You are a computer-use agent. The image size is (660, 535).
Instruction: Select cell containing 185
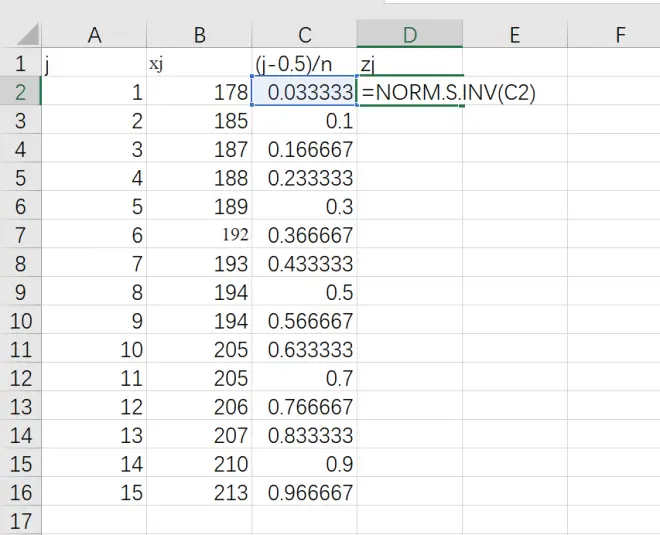click(x=200, y=120)
